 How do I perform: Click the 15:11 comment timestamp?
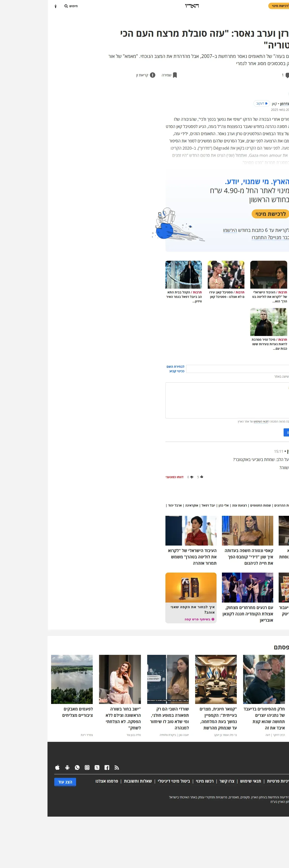[279, 451]
